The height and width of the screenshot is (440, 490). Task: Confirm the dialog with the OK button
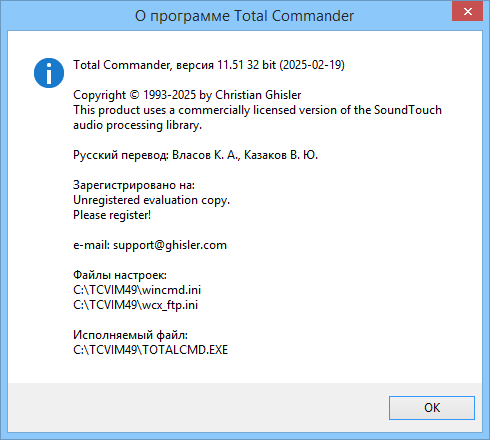pyautogui.click(x=432, y=408)
